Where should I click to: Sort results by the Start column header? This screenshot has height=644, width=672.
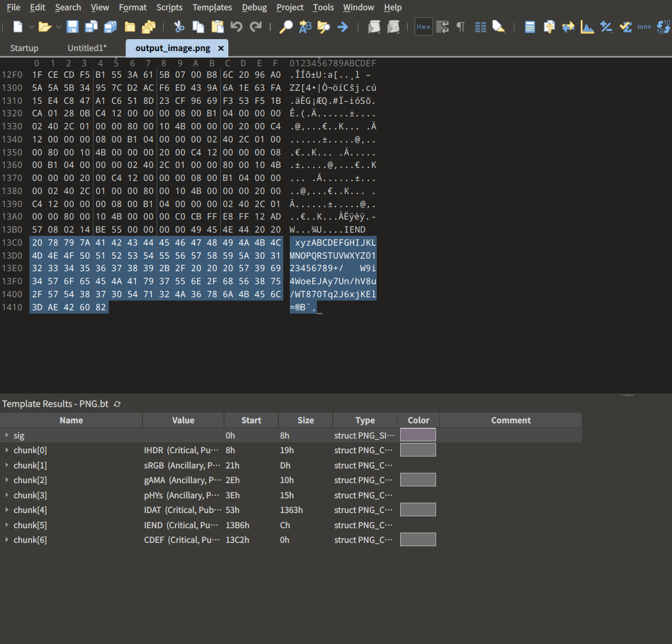tap(251, 420)
